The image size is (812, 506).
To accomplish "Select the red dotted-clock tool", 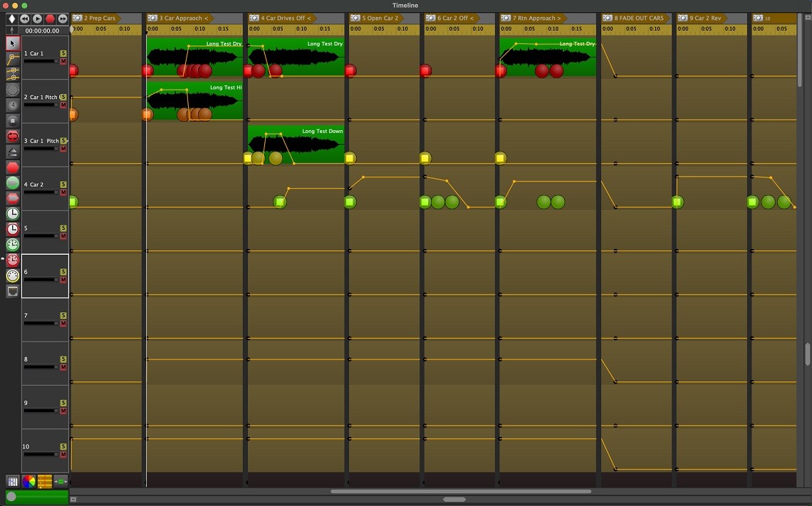I will coord(12,260).
